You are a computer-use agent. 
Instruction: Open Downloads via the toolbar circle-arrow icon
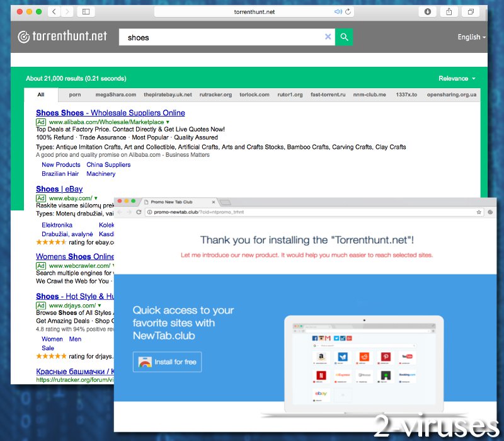[427, 12]
